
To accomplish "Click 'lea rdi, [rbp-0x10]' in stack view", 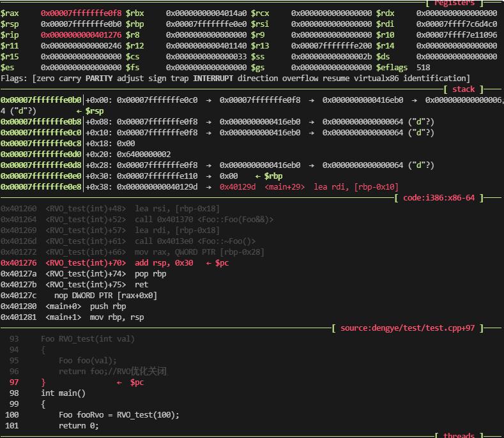I will pos(356,187).
